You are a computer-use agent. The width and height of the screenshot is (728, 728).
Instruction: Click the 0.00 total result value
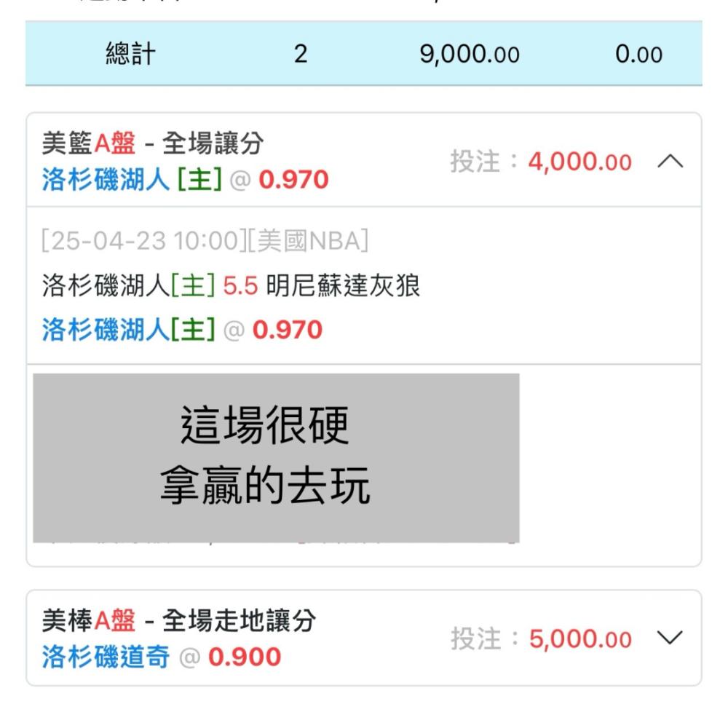click(x=638, y=55)
